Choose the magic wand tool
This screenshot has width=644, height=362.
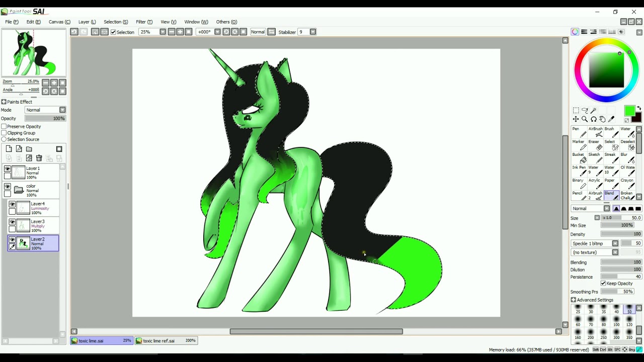(x=594, y=111)
